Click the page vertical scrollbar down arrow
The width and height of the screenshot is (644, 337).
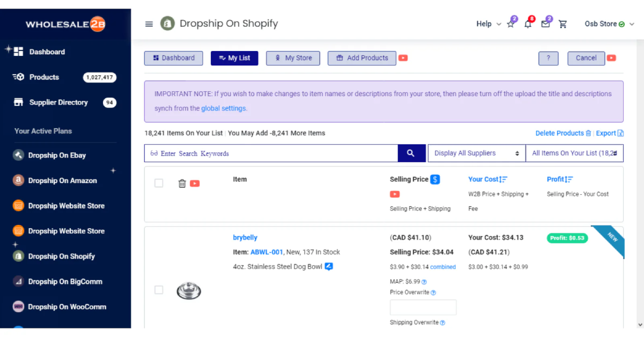[639, 324]
